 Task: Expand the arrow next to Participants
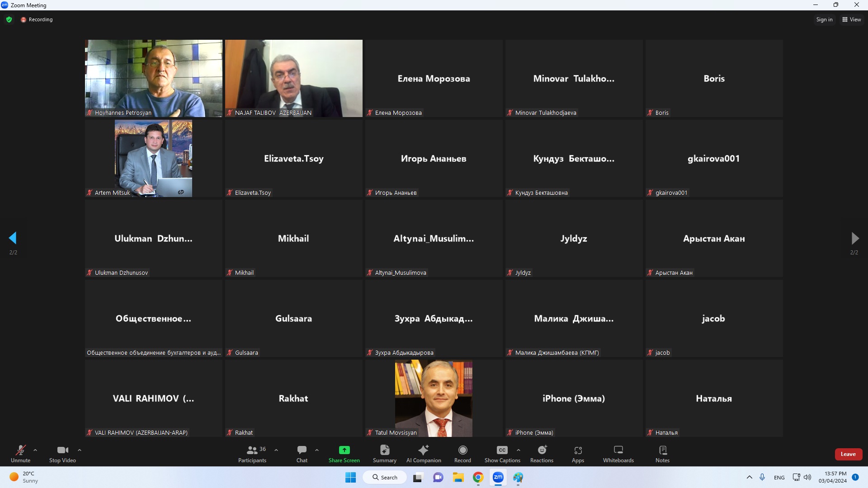pyautogui.click(x=276, y=450)
